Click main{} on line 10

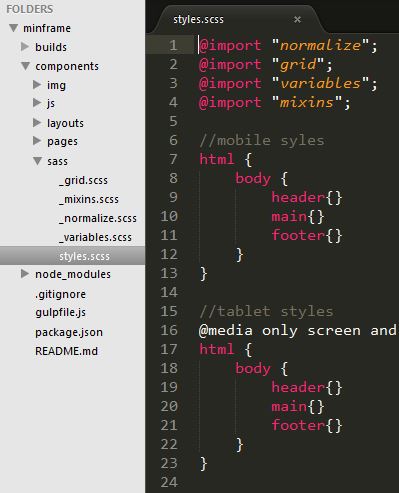coord(298,216)
